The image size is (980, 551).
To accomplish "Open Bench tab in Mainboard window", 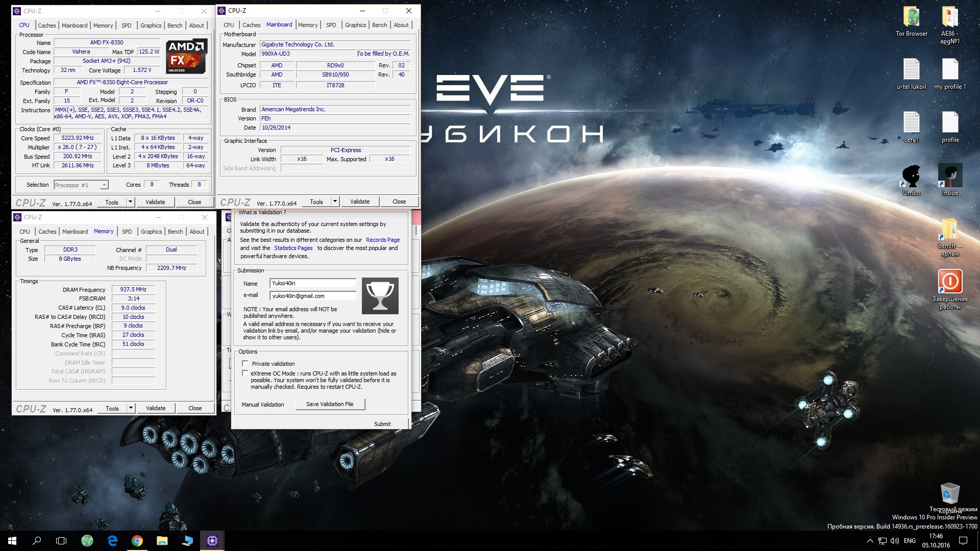I will tap(380, 24).
